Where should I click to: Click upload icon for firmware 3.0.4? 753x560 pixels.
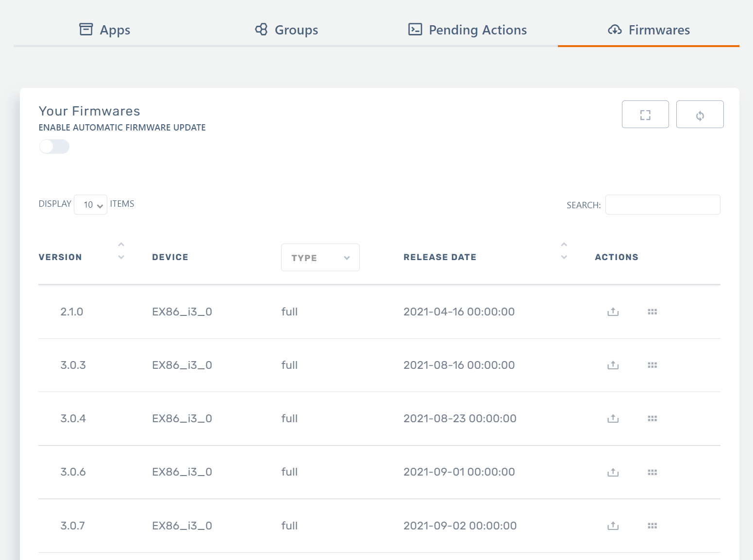click(613, 418)
